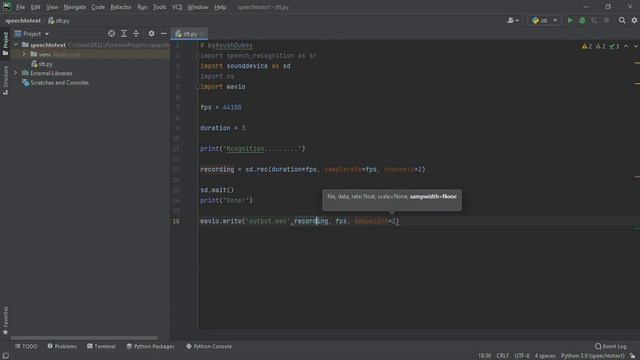This screenshot has height=360, width=640.
Task: Select Scratches and Consoles
Action: pos(59,82)
